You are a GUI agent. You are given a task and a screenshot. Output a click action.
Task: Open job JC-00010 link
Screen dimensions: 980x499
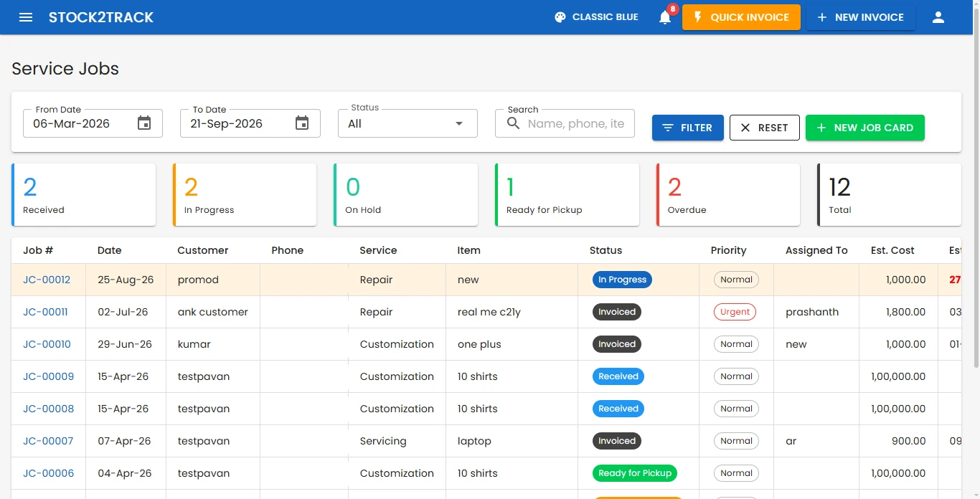point(47,344)
